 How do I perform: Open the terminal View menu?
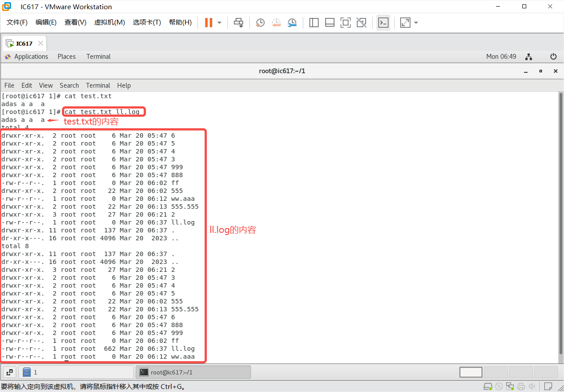[x=46, y=86]
